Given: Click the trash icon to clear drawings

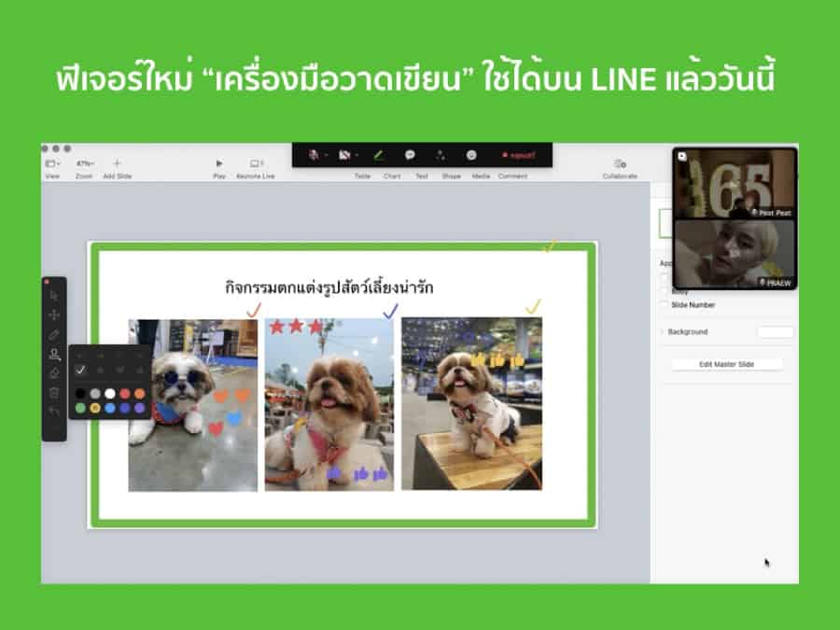Looking at the screenshot, I should point(54,392).
